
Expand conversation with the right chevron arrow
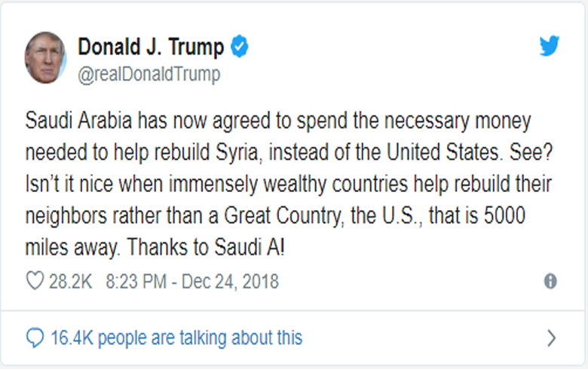click(551, 338)
